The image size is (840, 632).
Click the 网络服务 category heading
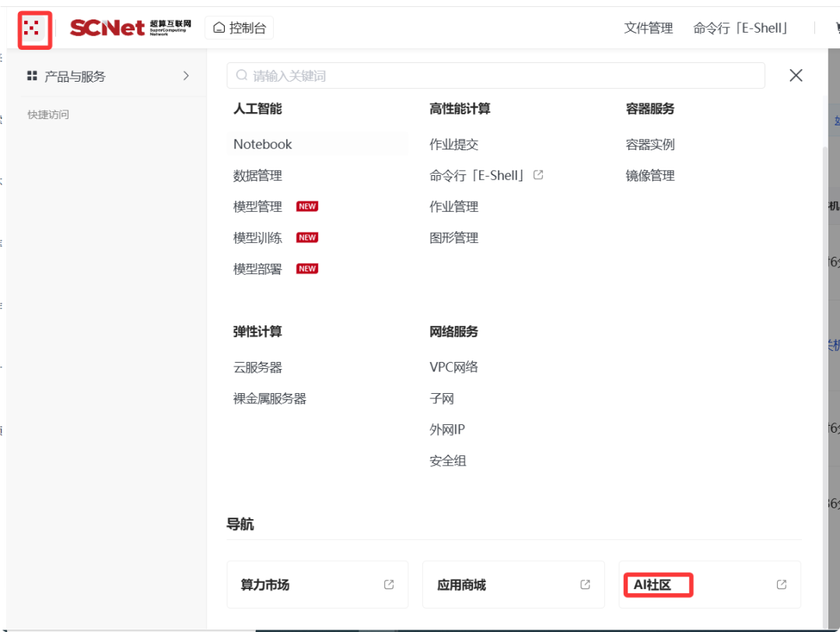[453, 332]
